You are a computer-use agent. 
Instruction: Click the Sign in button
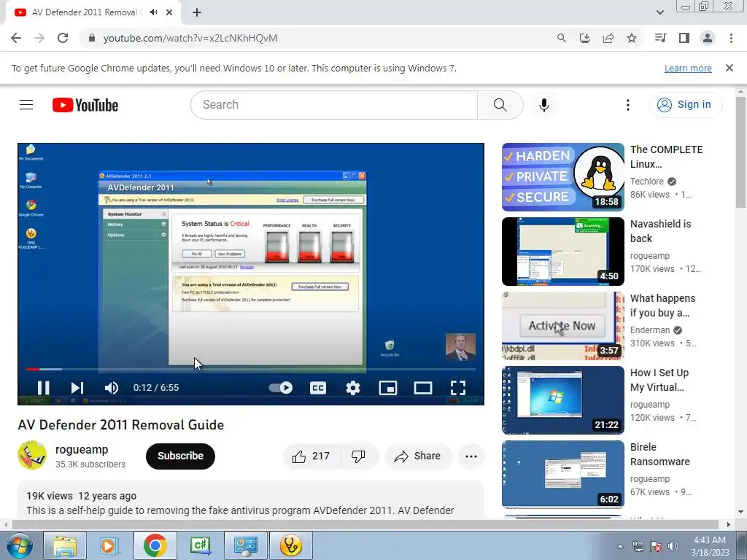point(685,105)
